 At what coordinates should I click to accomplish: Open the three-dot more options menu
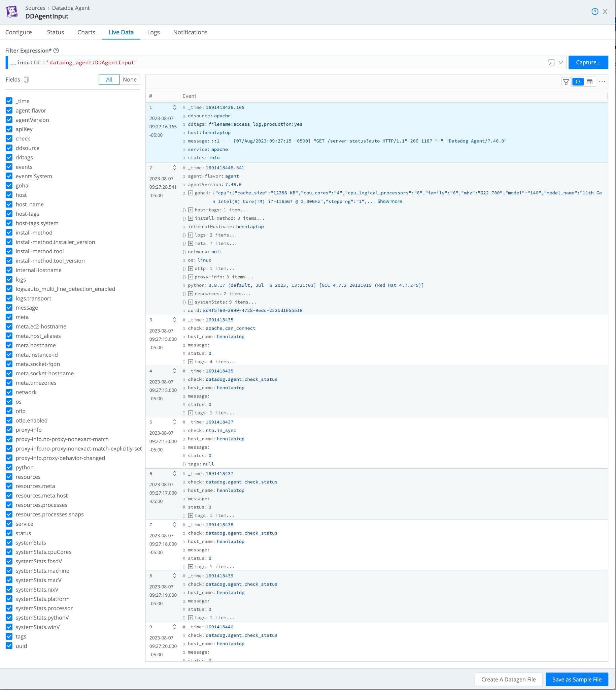(602, 82)
